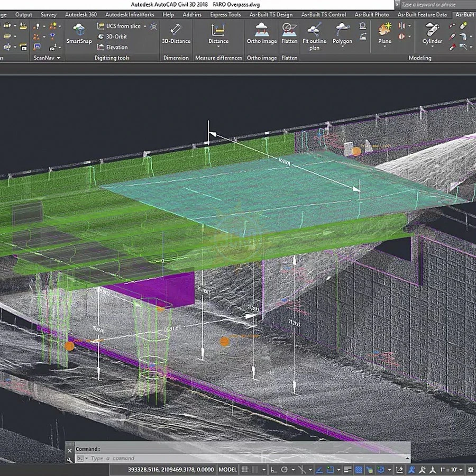Toggle transparency display in status bar
The height and width of the screenshot is (476, 476).
(359, 470)
